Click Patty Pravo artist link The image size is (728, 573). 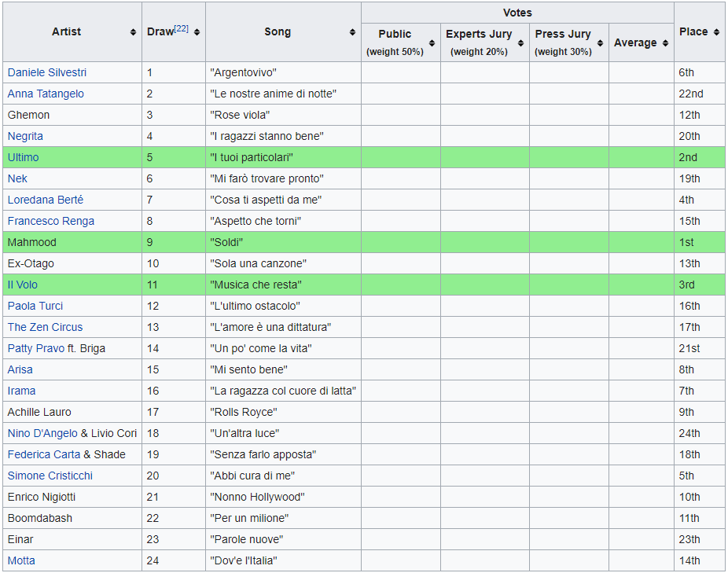pyautogui.click(x=35, y=348)
